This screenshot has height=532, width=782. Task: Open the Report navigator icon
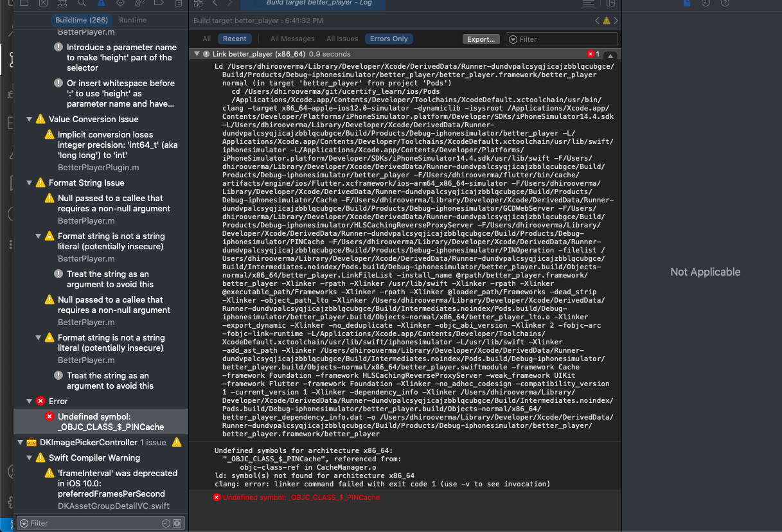[x=178, y=3]
